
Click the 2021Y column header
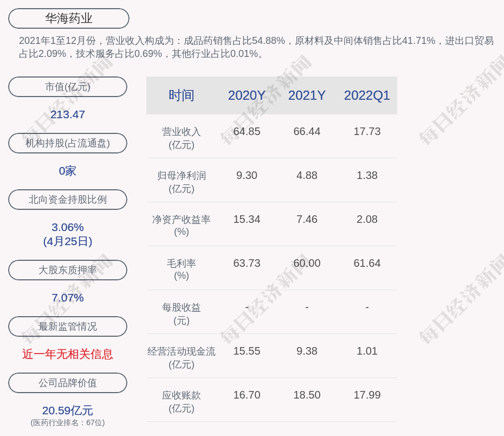click(307, 95)
